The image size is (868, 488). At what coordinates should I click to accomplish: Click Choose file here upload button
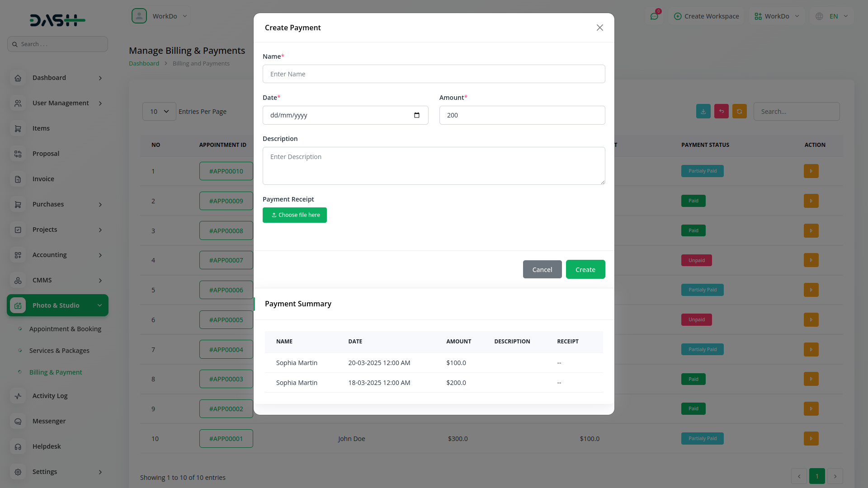(295, 215)
